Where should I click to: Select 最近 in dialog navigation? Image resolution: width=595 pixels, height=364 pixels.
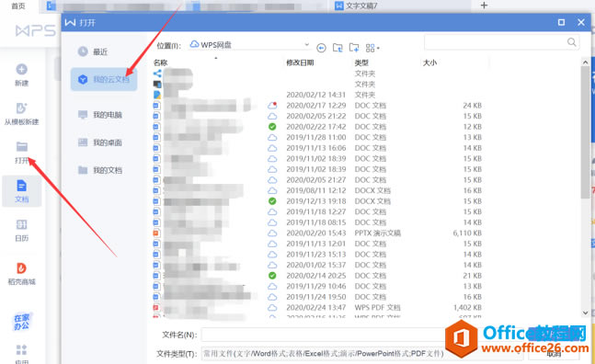(x=94, y=51)
